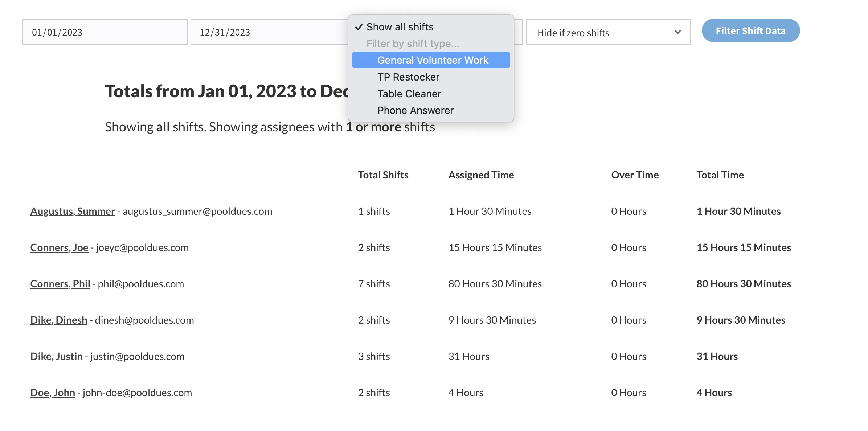The height and width of the screenshot is (431, 868).
Task: Open Conners, Joe assignee profile link
Action: 59,247
